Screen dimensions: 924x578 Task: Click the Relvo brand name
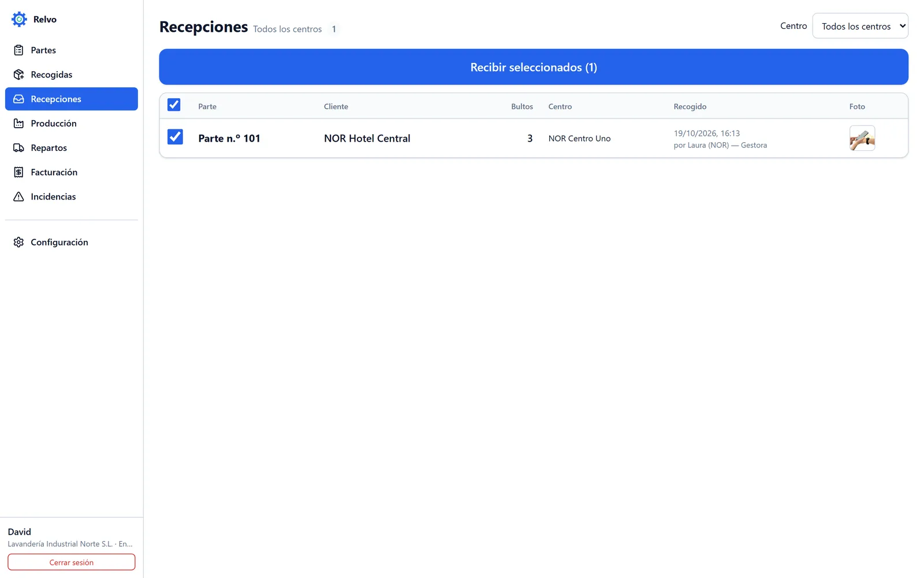point(45,20)
